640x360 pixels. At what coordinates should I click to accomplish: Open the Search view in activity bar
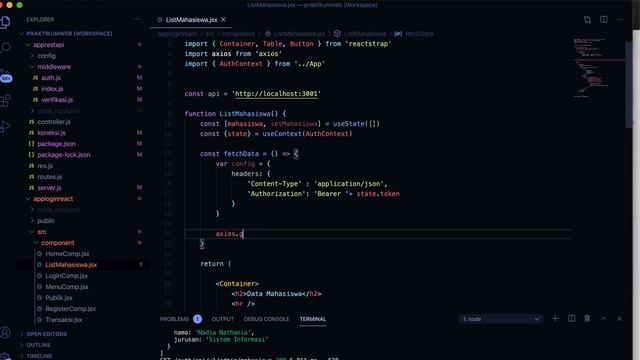tap(5, 48)
